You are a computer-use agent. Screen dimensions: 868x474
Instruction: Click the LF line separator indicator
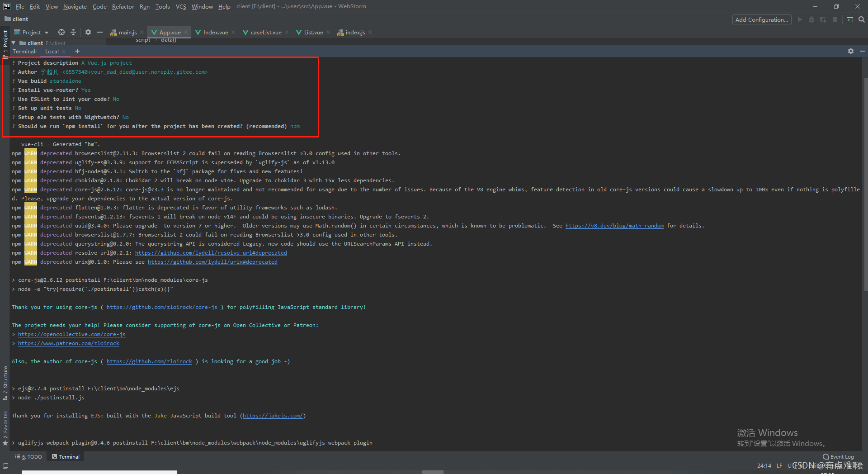(x=779, y=466)
